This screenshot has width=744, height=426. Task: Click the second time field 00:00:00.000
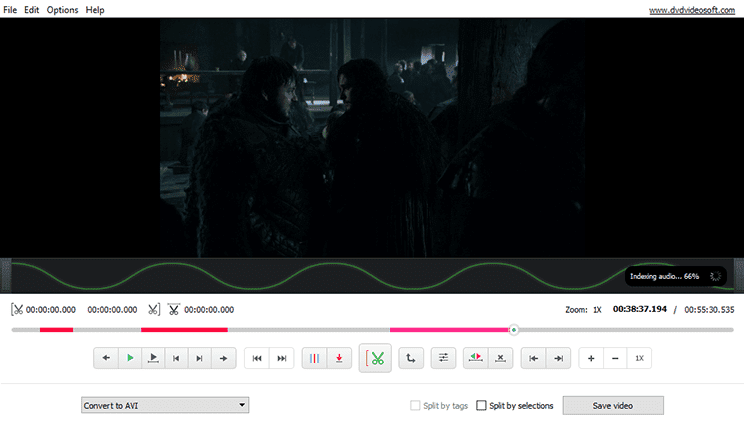coord(112,310)
